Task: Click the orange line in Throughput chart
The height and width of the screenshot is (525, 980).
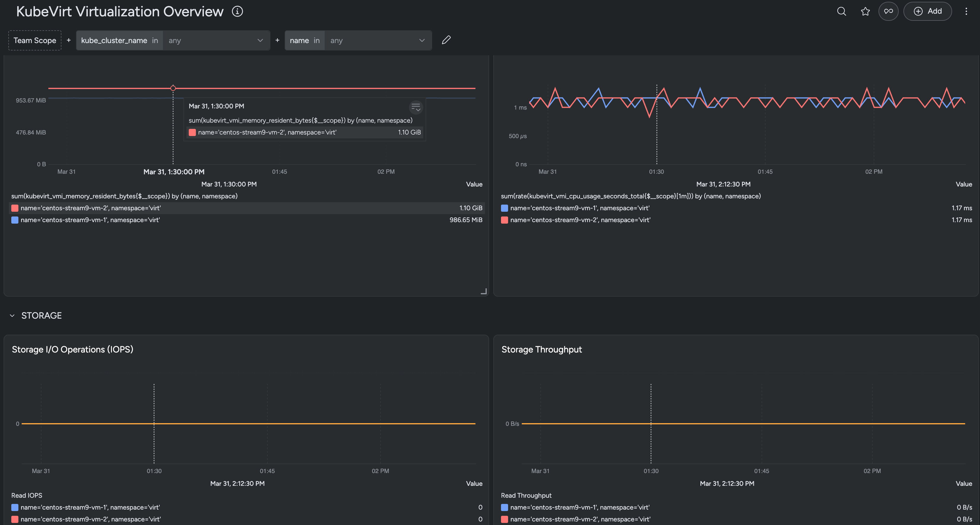Action: pos(743,424)
